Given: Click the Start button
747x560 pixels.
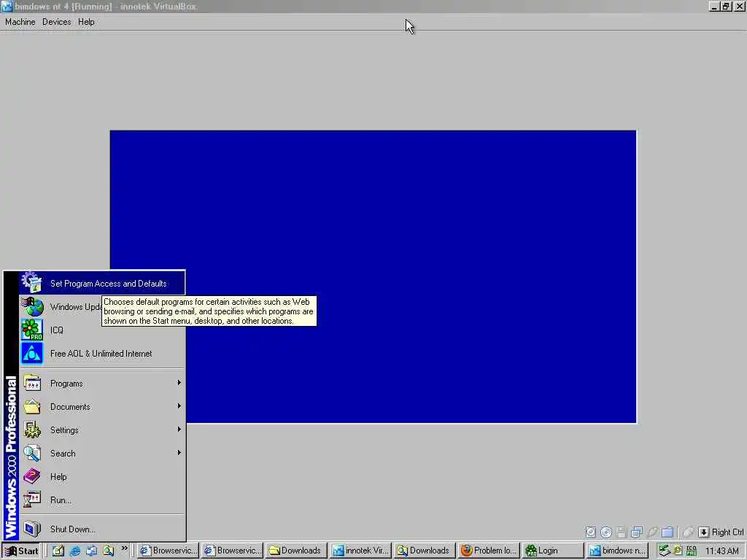Looking at the screenshot, I should [21, 551].
